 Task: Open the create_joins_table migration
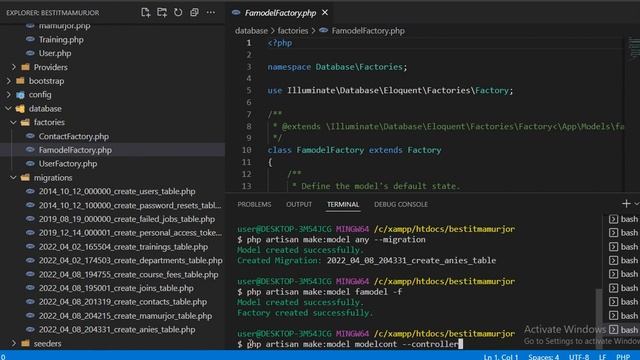point(116,288)
